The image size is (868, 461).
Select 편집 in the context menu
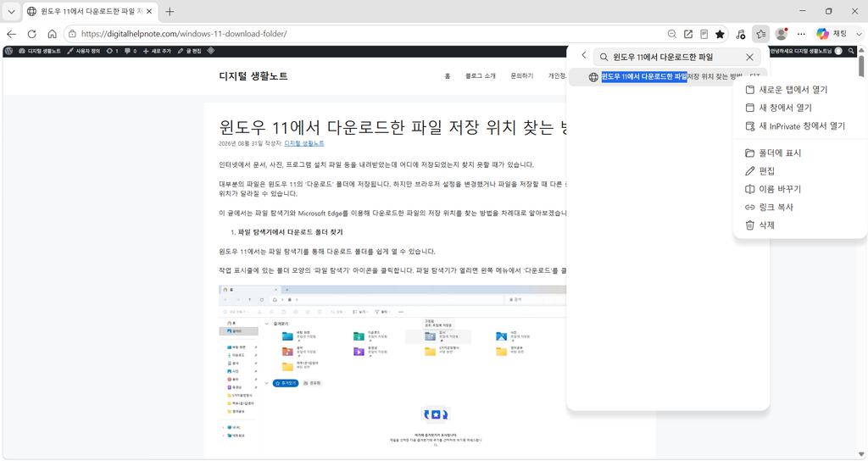click(x=800, y=171)
